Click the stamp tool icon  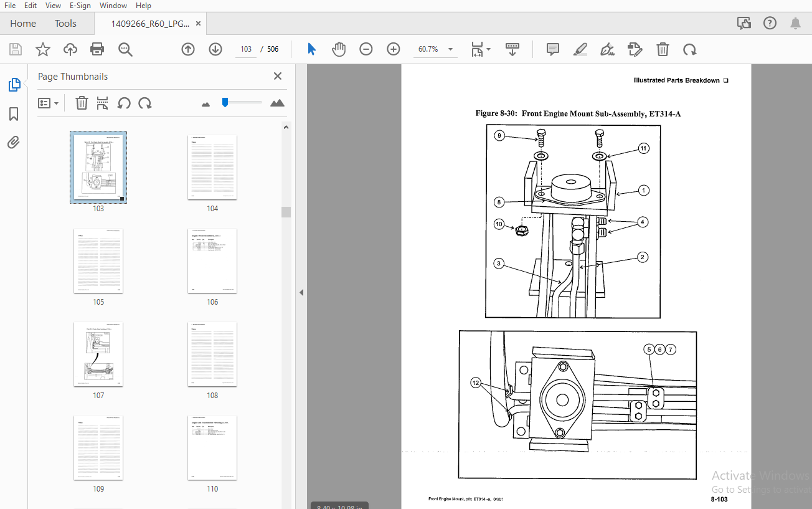635,49
